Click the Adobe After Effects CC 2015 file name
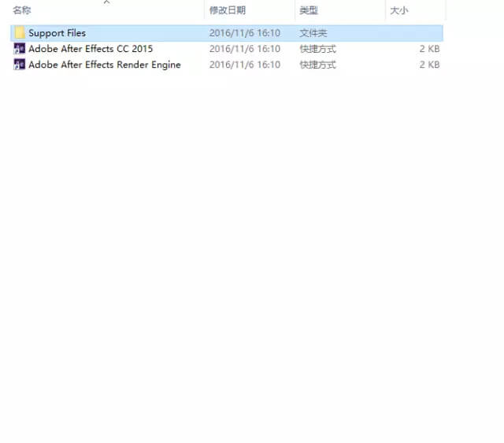 point(91,49)
